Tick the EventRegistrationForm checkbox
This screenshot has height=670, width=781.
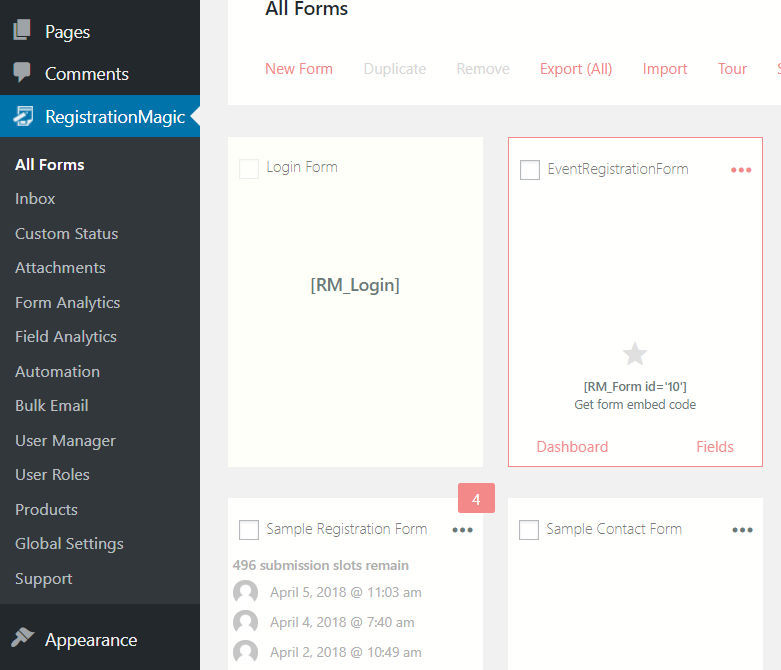(530, 170)
